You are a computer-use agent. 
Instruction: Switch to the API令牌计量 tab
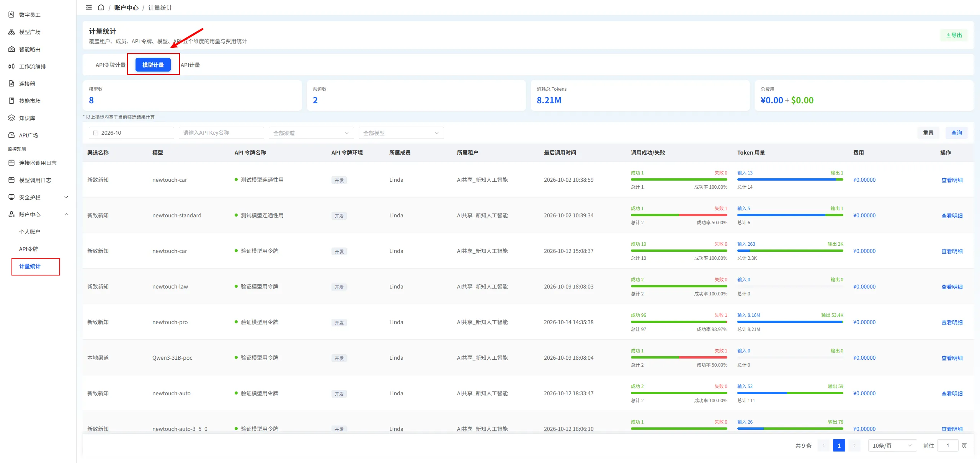click(110, 65)
